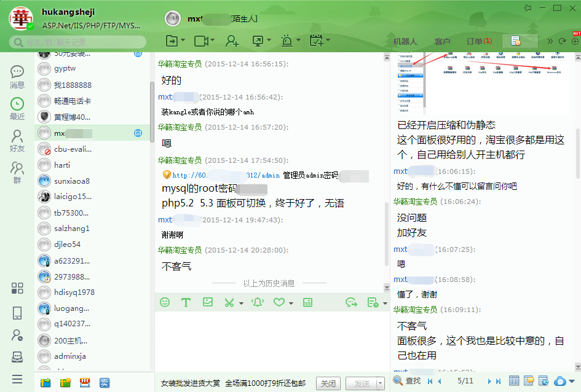Click the add friend icon

pyautogui.click(x=232, y=41)
